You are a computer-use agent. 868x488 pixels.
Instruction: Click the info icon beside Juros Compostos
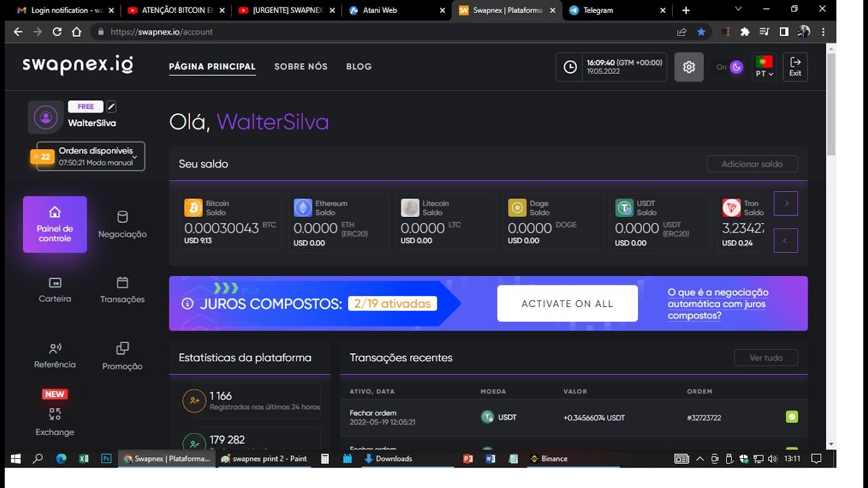187,304
